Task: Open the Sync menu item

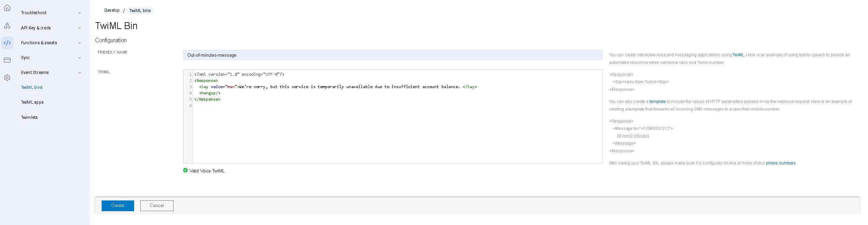Action: coord(26,58)
